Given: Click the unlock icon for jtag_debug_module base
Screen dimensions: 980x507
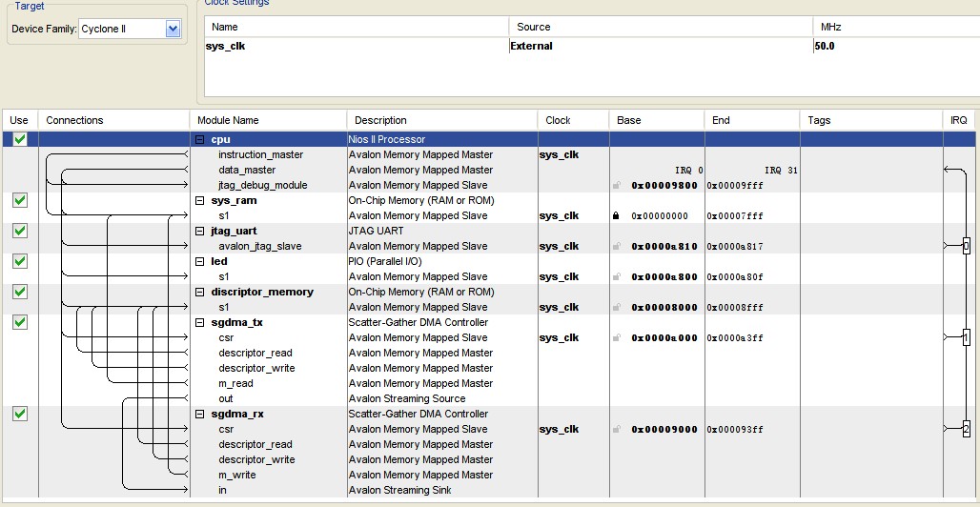Looking at the screenshot, I should [616, 185].
